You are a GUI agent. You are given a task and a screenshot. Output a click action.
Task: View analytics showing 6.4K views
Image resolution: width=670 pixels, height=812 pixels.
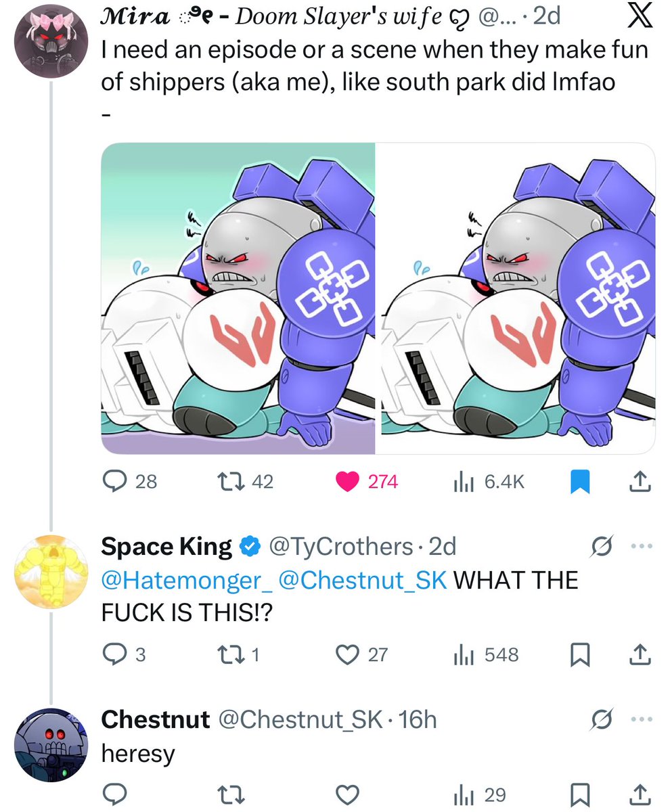pos(487,481)
